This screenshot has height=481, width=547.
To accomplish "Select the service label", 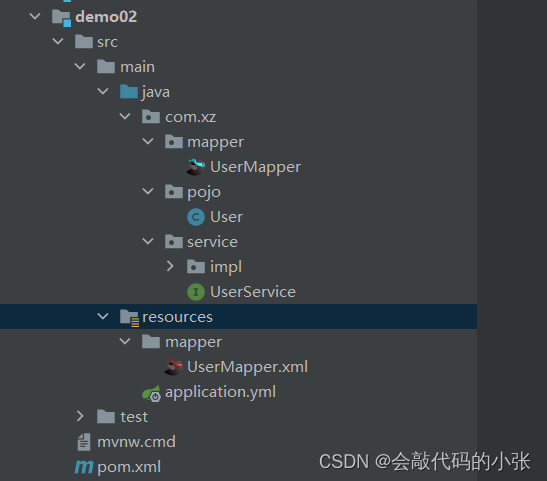I will click(x=212, y=242).
